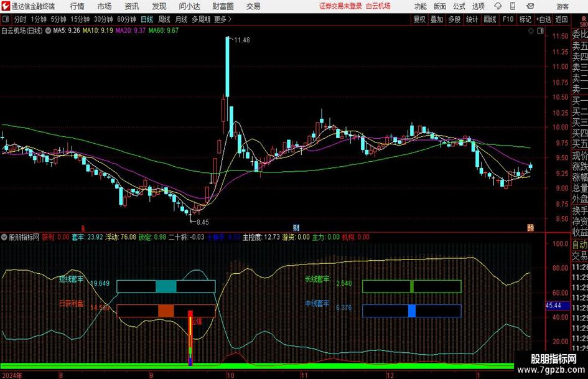Click the 统计 statistics button
Screen dimensions: 588x379
coord(472,19)
